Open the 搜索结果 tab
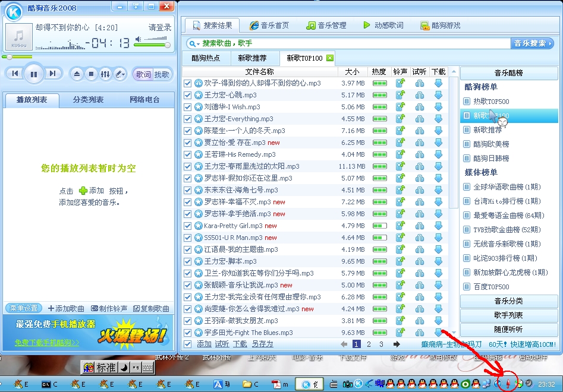This screenshot has height=392, width=563. point(213,26)
